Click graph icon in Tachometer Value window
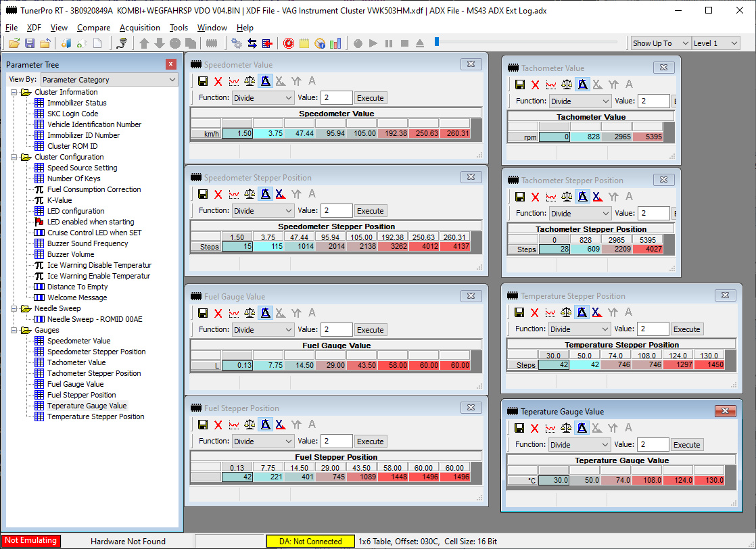Screen dimensions: 756x549 pyautogui.click(x=551, y=85)
